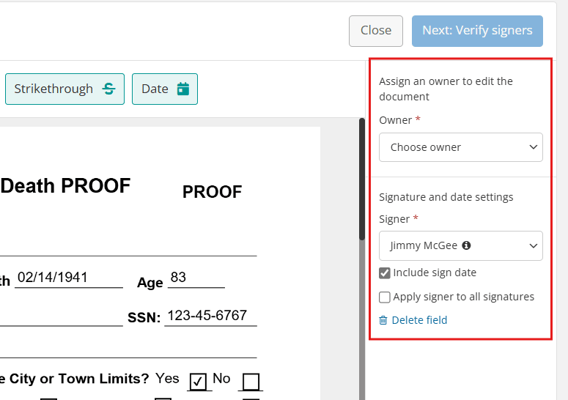Screen dimensions: 568x400
Task: Click the checked Yes box on document
Action: [x=198, y=382]
